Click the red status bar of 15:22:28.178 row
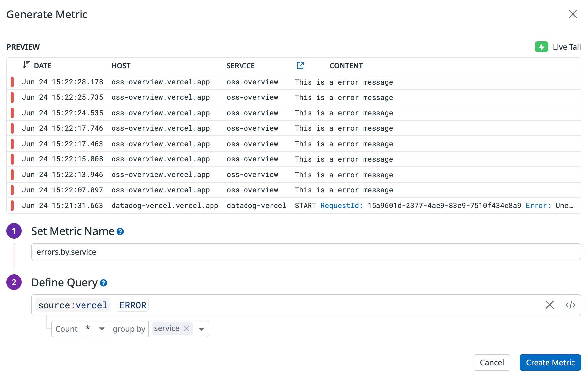The image size is (588, 375). [x=12, y=82]
